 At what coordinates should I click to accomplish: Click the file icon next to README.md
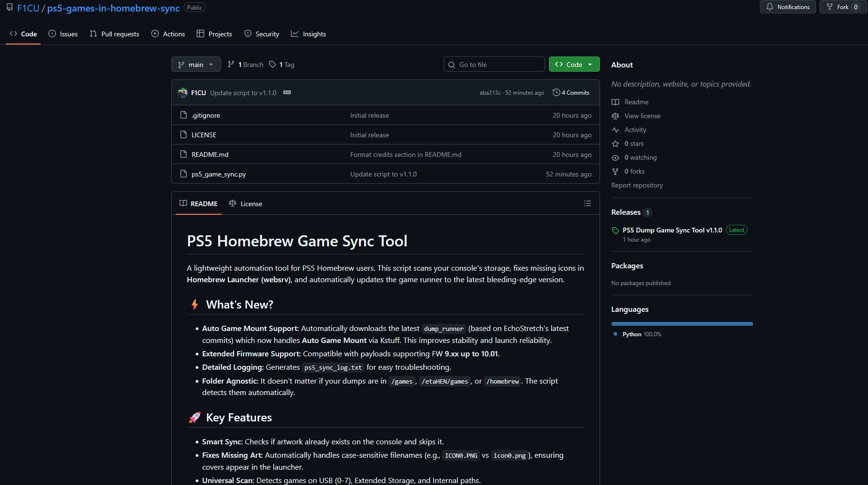click(183, 154)
